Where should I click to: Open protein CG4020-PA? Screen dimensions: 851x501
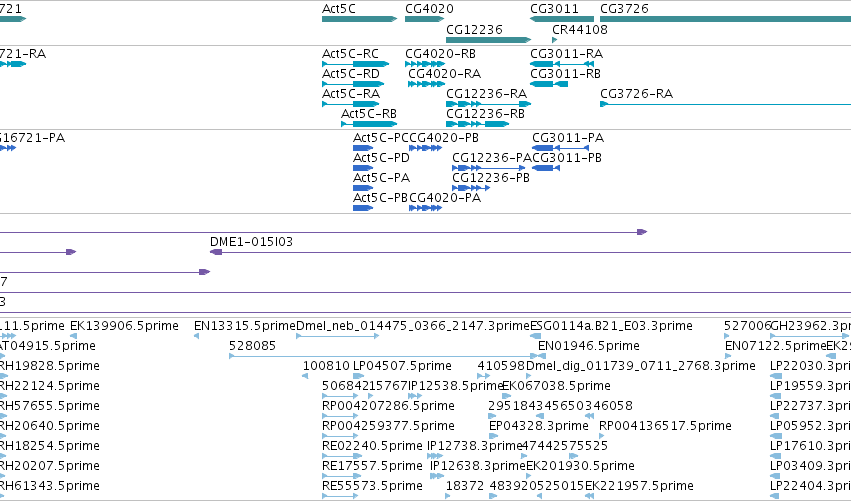coord(444,198)
